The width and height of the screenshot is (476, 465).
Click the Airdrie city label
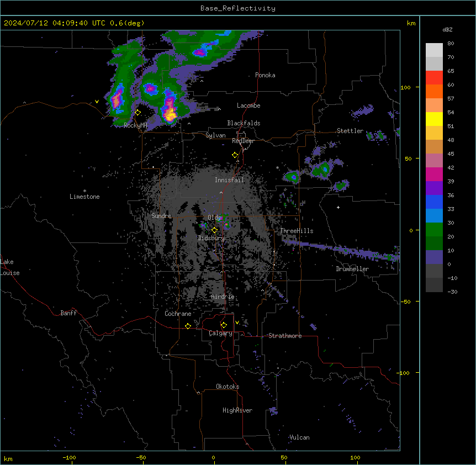point(223,297)
